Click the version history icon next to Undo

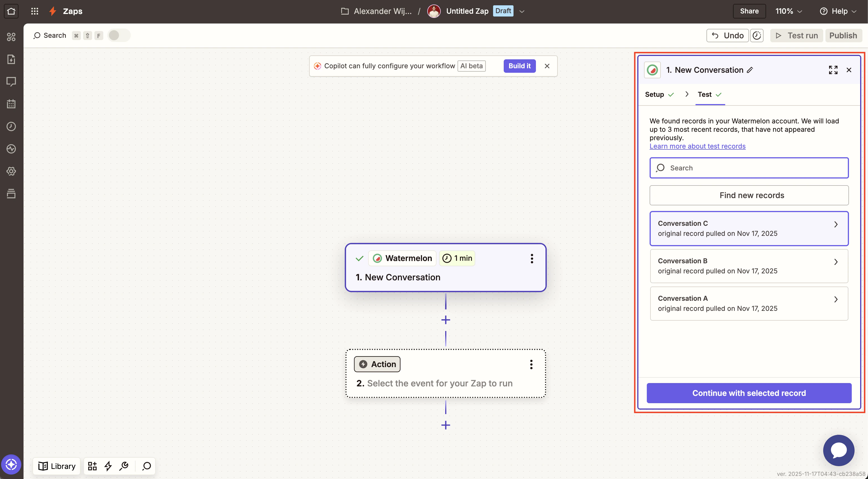[x=757, y=35]
